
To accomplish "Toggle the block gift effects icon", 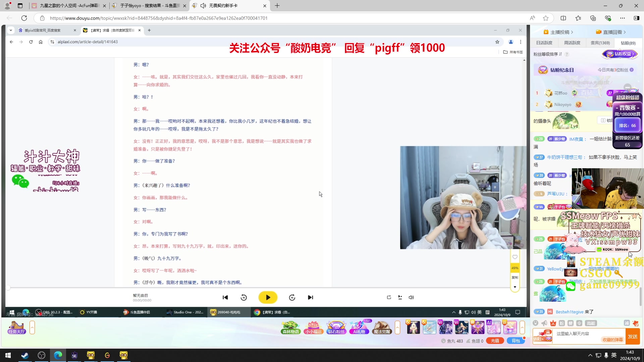I will 636,323.
